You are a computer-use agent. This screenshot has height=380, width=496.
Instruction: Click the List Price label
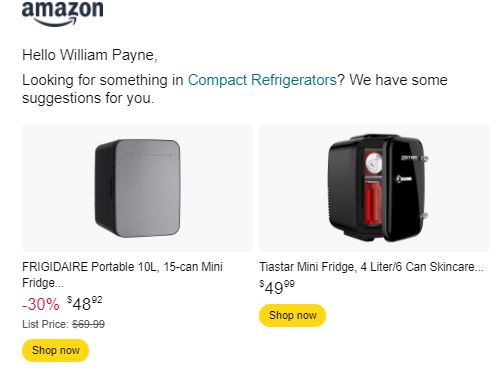click(x=46, y=324)
